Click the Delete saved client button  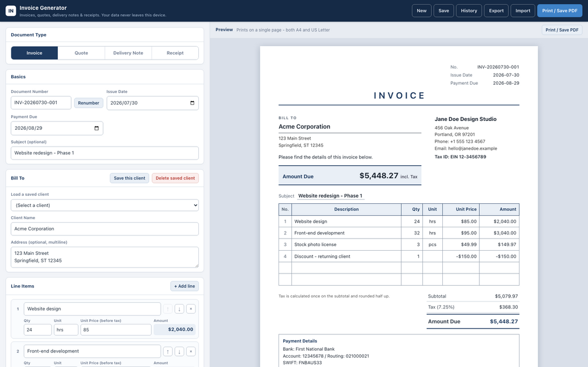(x=175, y=178)
